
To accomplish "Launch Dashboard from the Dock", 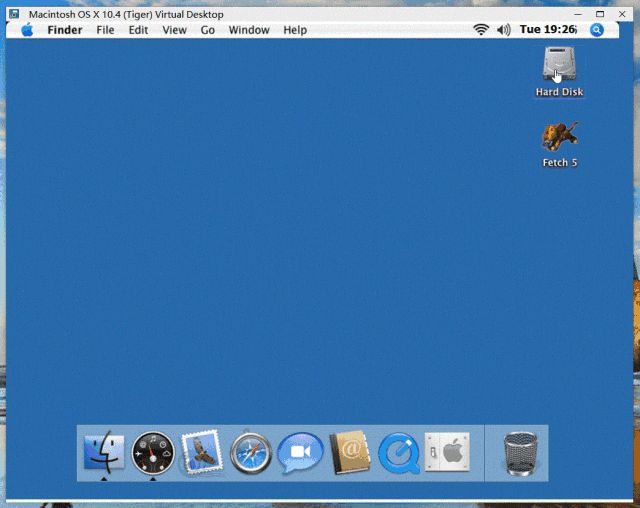I will tap(153, 452).
